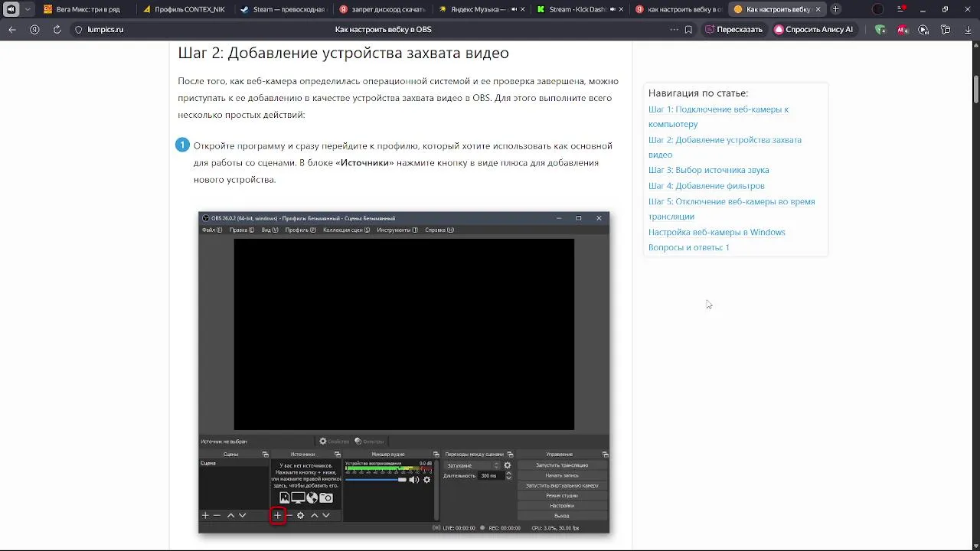Open link Шаг 5: Отключение веб-камеры во время трансляции
Screen dimensions: 980x551
(x=731, y=209)
